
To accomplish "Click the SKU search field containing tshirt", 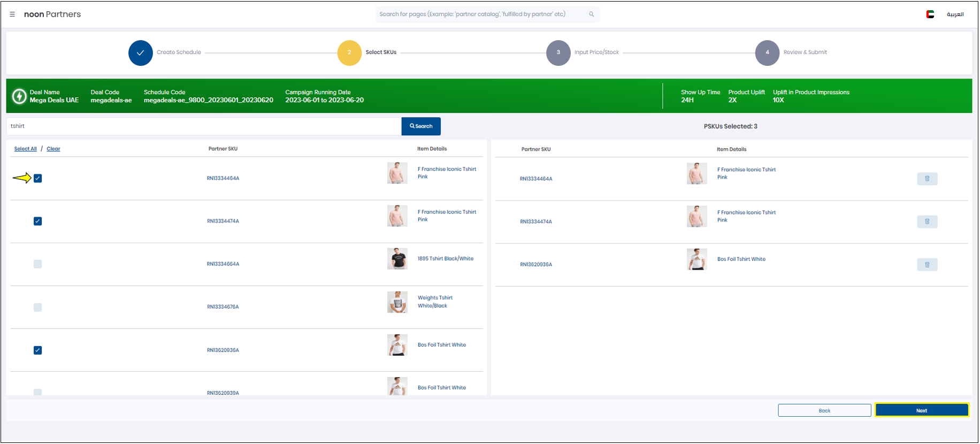I will click(204, 126).
